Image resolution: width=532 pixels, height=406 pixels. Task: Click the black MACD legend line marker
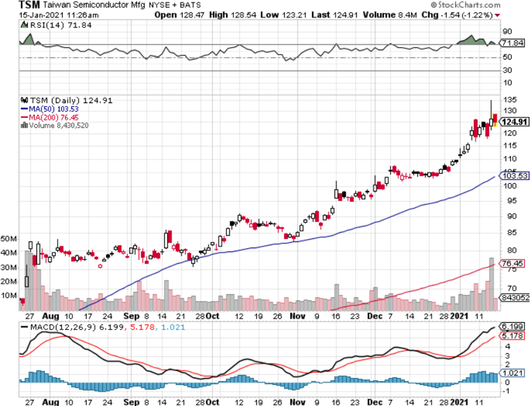tap(24, 327)
